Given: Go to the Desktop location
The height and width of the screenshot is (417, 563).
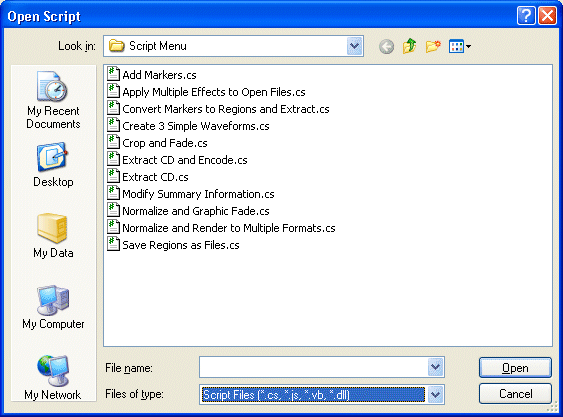Looking at the screenshot, I should pos(53,165).
